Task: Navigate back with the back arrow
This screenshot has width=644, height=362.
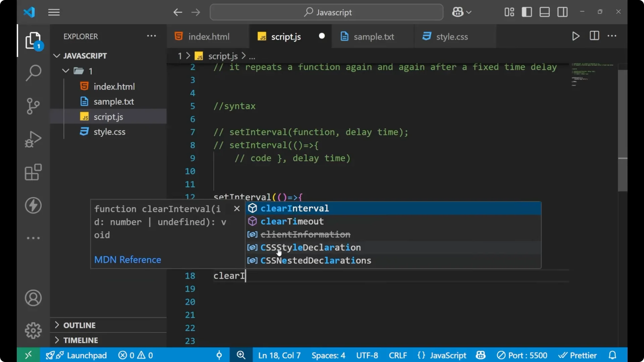Action: [x=178, y=12]
